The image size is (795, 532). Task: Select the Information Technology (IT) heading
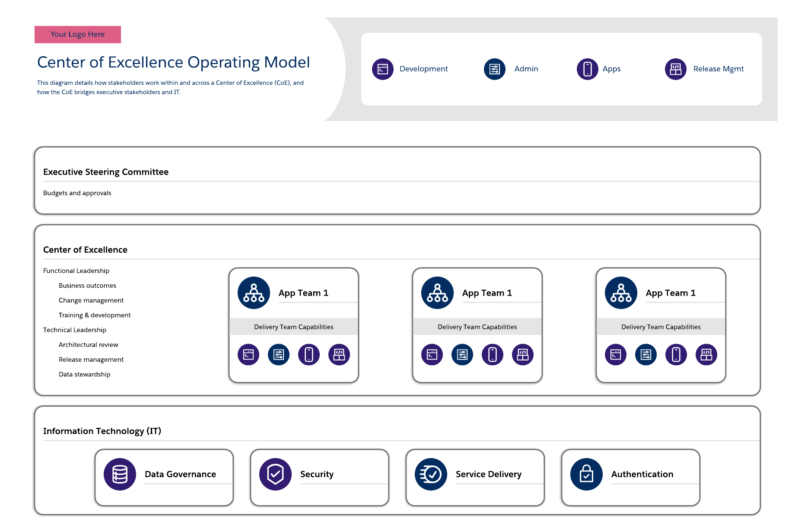(x=102, y=431)
